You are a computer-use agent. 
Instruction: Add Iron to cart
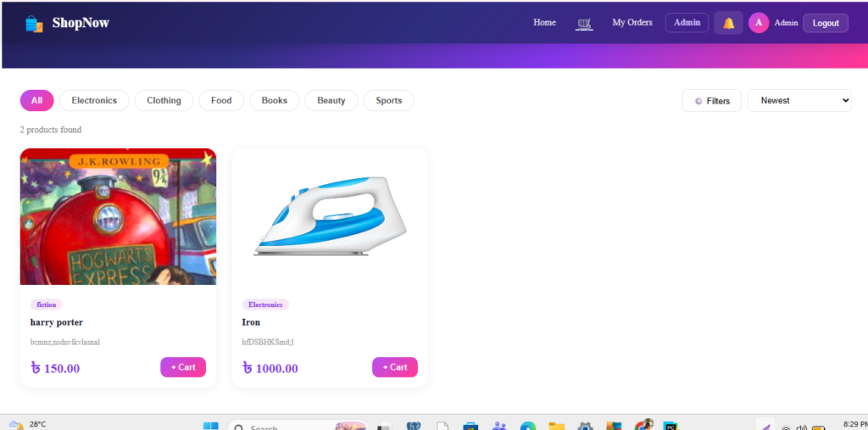395,367
